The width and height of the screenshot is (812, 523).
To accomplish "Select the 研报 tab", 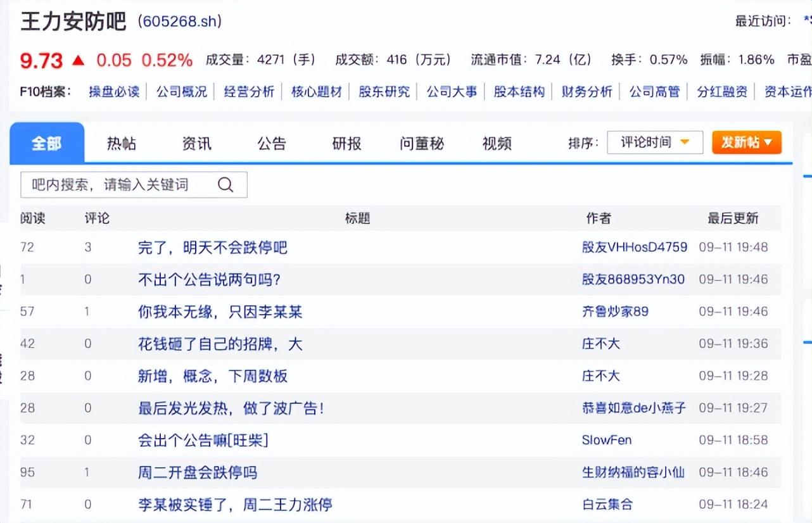I will coord(346,144).
